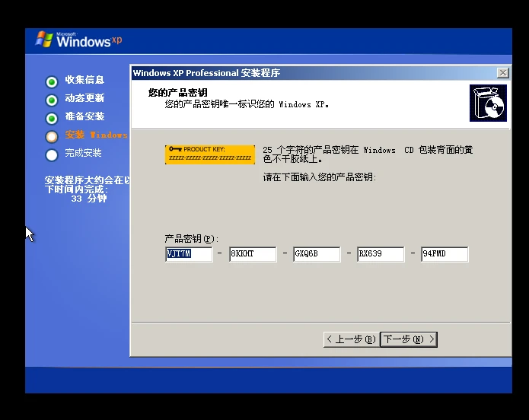Image resolution: width=529 pixels, height=420 pixels.
Task: Click the 您的产品密钥 heading
Action: coord(178,92)
